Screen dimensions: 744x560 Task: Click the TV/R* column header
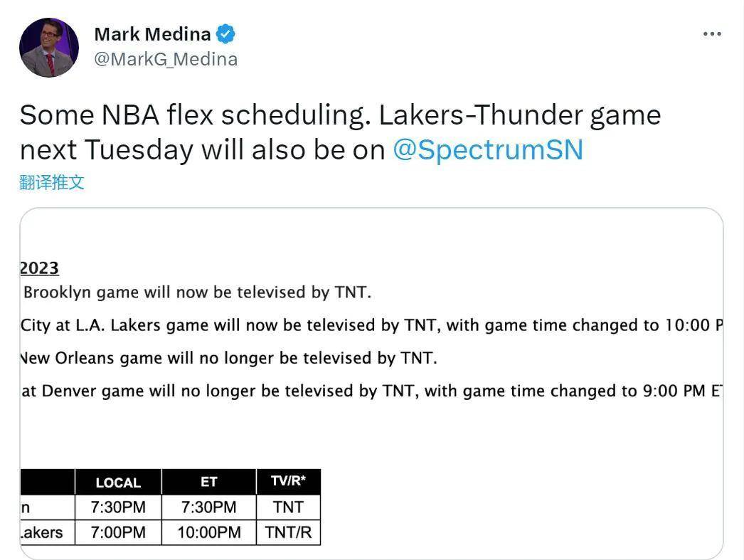pyautogui.click(x=289, y=482)
